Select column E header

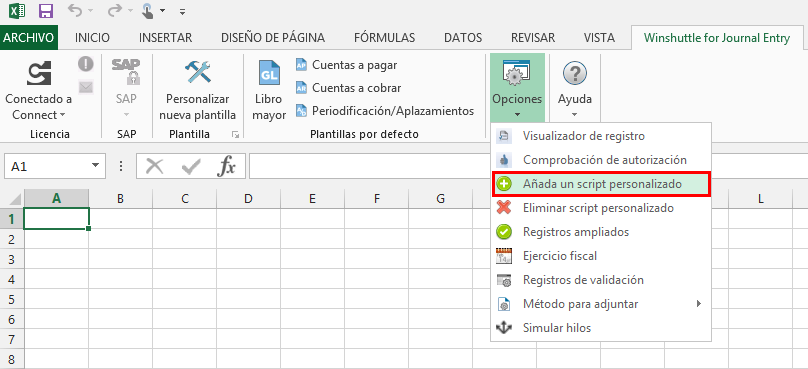click(312, 198)
